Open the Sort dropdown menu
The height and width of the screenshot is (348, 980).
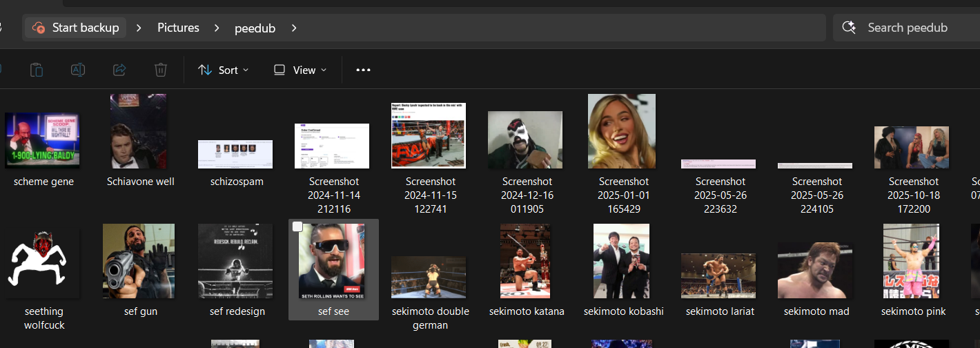[224, 70]
